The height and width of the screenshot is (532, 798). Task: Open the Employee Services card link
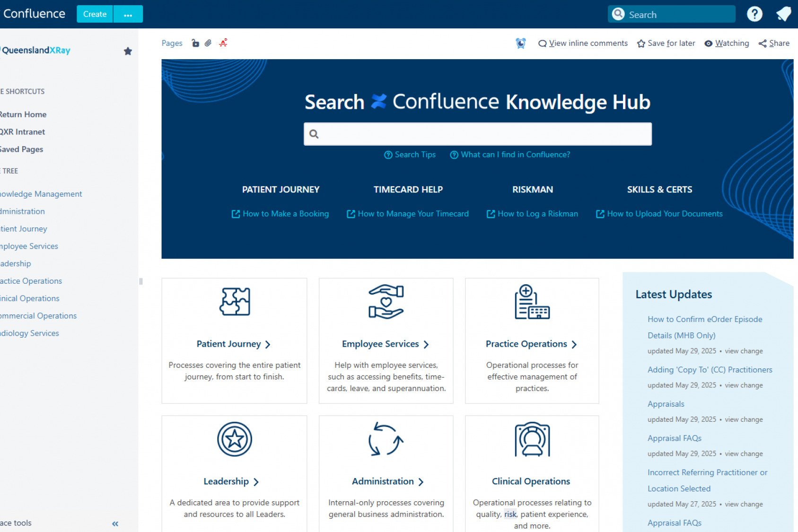[386, 344]
